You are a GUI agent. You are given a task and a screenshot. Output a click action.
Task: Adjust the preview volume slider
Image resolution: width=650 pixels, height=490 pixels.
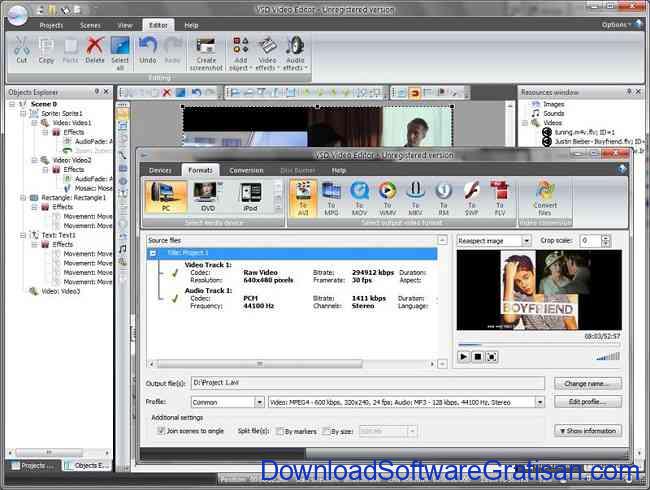point(608,357)
